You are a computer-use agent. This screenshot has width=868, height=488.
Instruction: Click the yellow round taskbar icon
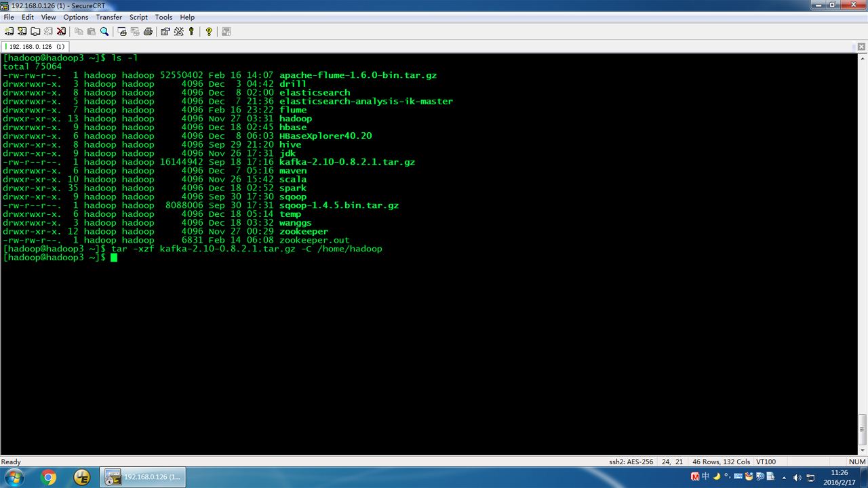pyautogui.click(x=81, y=477)
